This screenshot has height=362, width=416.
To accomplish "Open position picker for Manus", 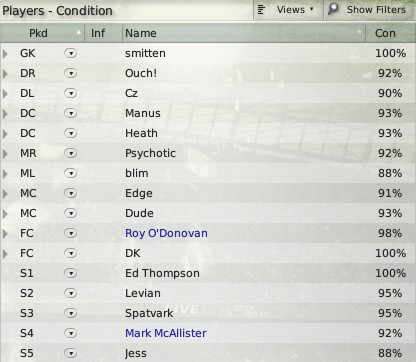I will (71, 113).
